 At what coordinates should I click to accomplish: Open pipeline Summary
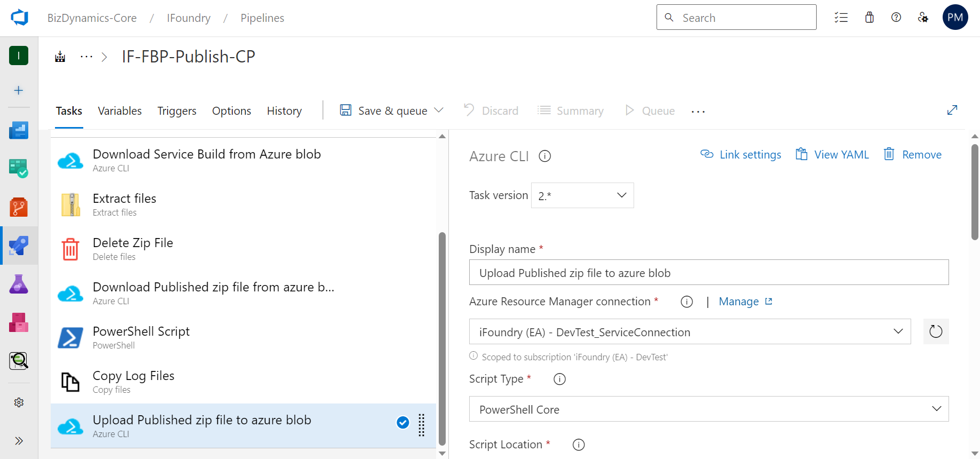click(571, 110)
